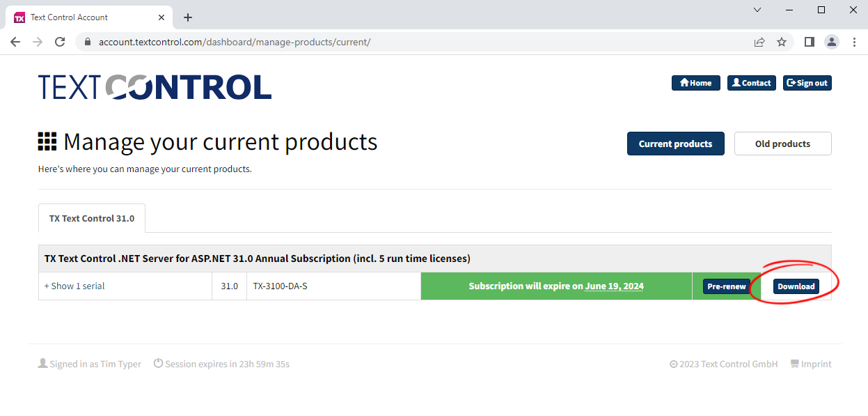This screenshot has width=868, height=416.
Task: Go to Home in the header
Action: pos(695,83)
